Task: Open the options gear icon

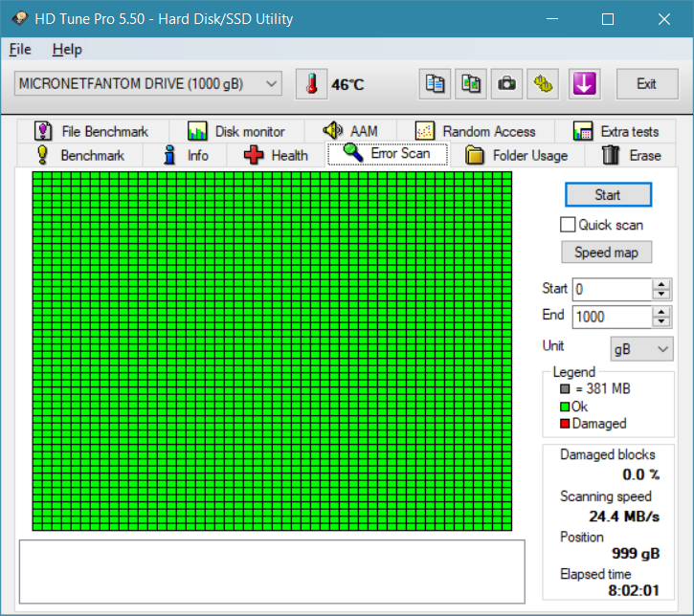Action: point(543,83)
